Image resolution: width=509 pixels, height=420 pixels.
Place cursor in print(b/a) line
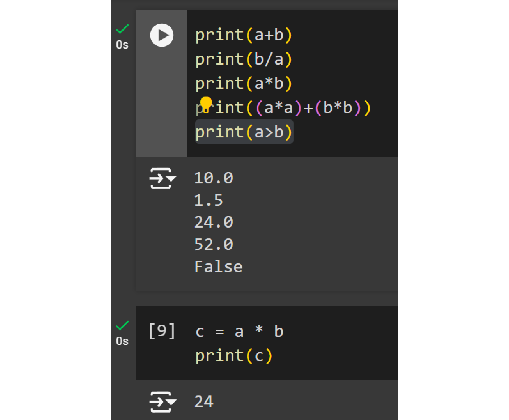244,59
